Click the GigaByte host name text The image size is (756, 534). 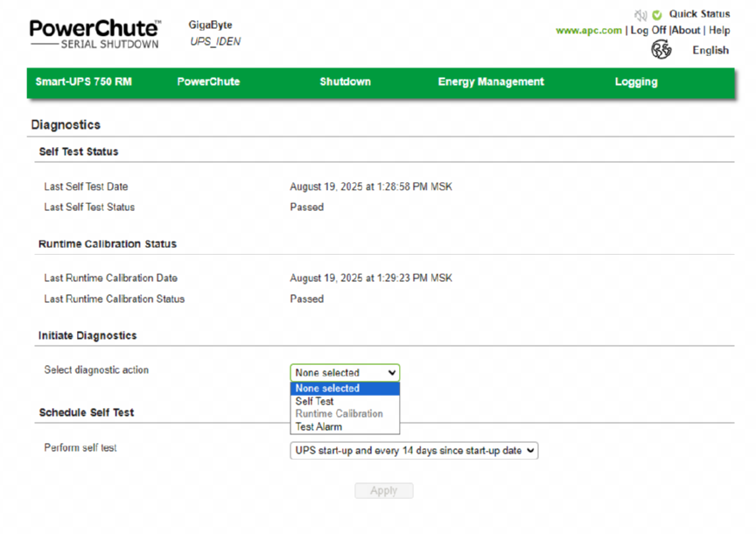(210, 25)
